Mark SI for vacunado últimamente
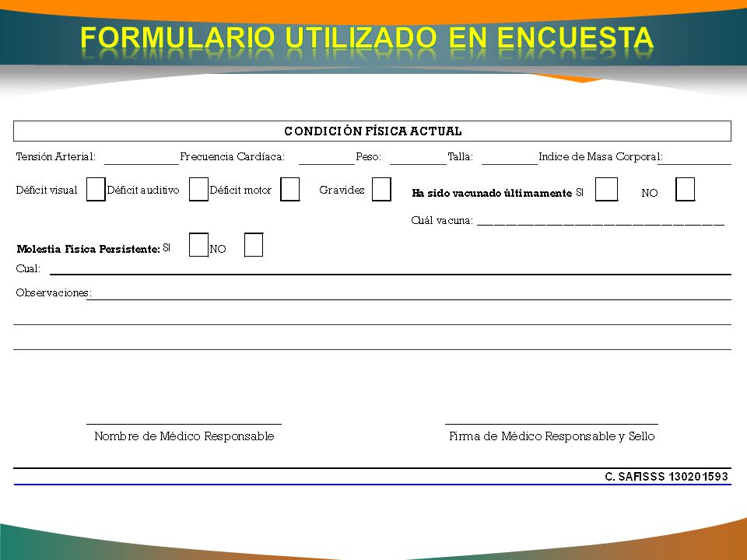The image size is (747, 560). click(x=606, y=189)
